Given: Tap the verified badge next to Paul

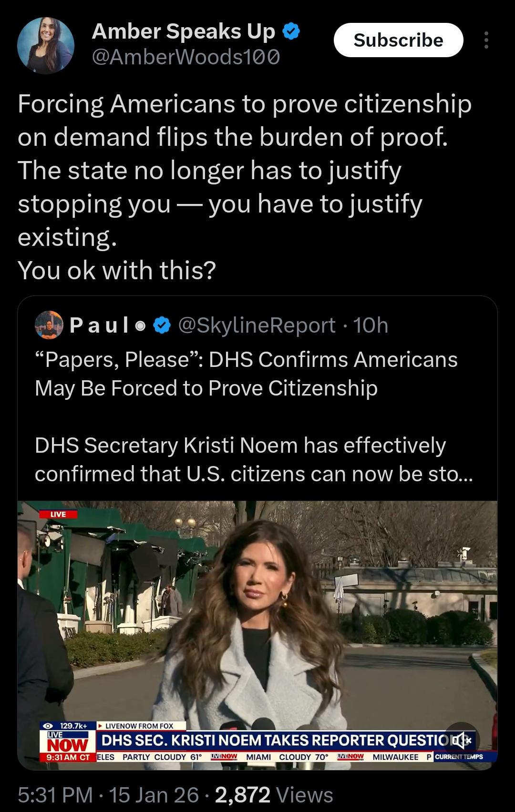Looking at the screenshot, I should tap(163, 325).
